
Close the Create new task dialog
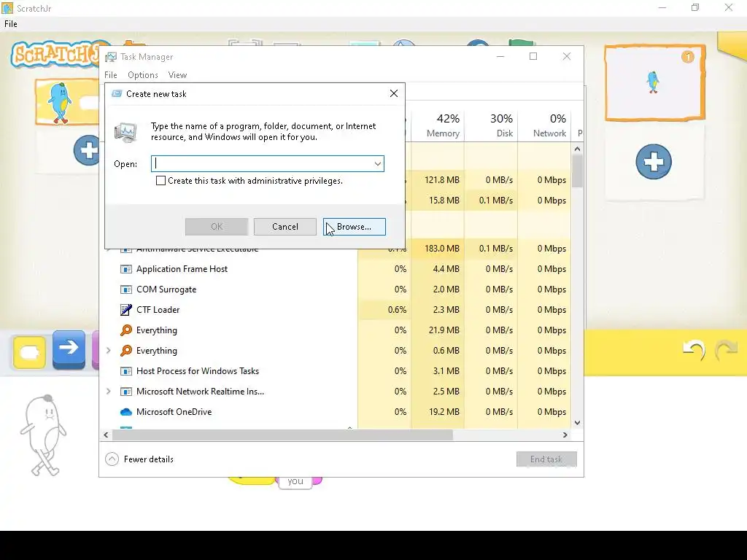click(x=393, y=93)
